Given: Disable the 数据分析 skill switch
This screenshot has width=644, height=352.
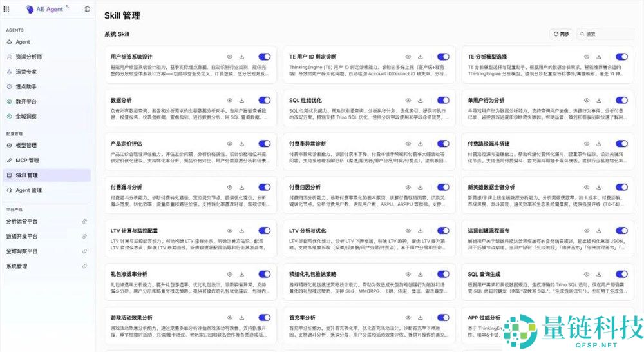Looking at the screenshot, I should click(x=265, y=101).
